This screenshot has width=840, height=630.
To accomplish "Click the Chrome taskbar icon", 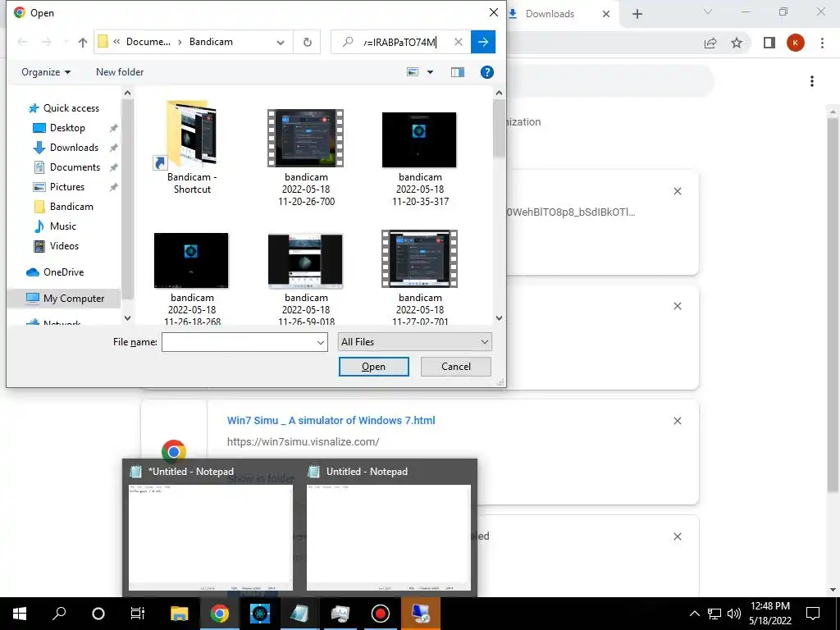I will click(x=220, y=614).
